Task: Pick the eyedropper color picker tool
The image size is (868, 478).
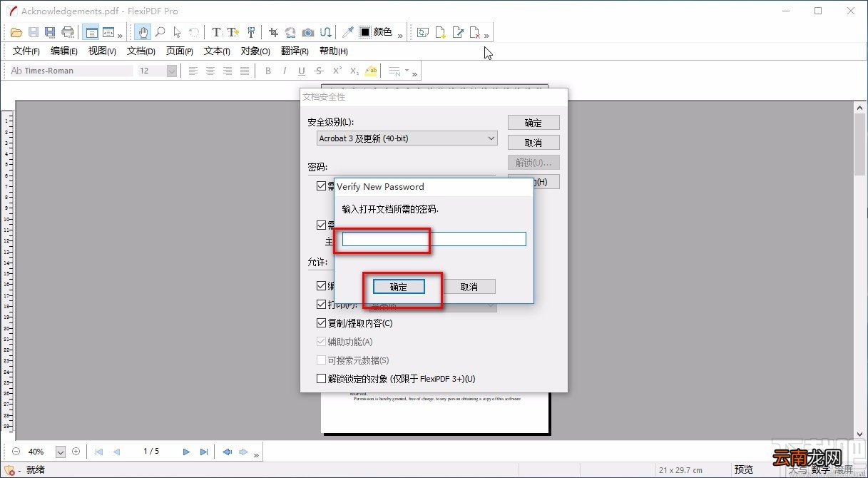Action: 347,32
